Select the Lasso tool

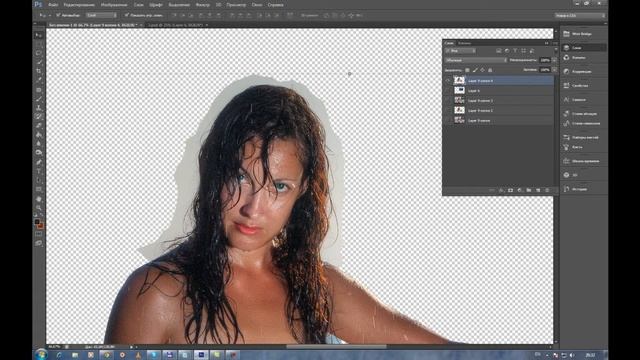pos(38,53)
